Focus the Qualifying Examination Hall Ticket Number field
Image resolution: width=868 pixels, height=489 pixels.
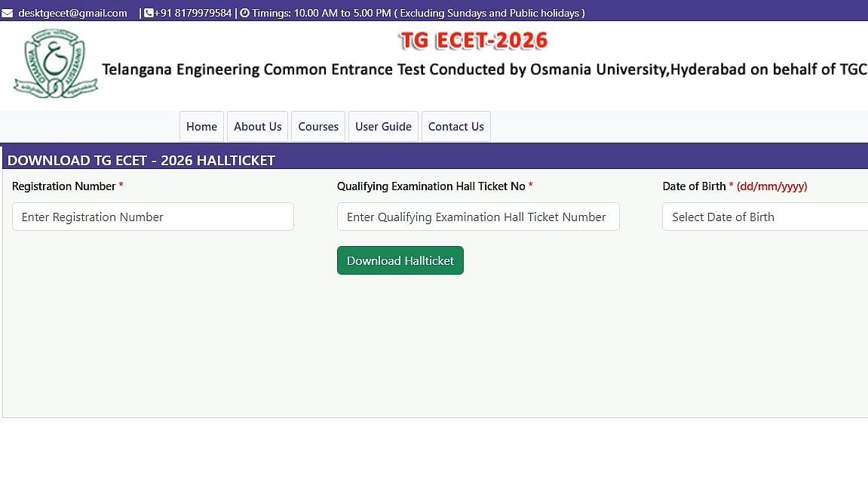point(478,217)
